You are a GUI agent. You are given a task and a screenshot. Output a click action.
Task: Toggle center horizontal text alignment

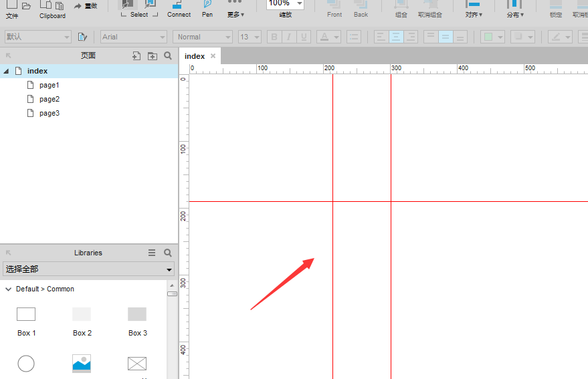point(396,37)
